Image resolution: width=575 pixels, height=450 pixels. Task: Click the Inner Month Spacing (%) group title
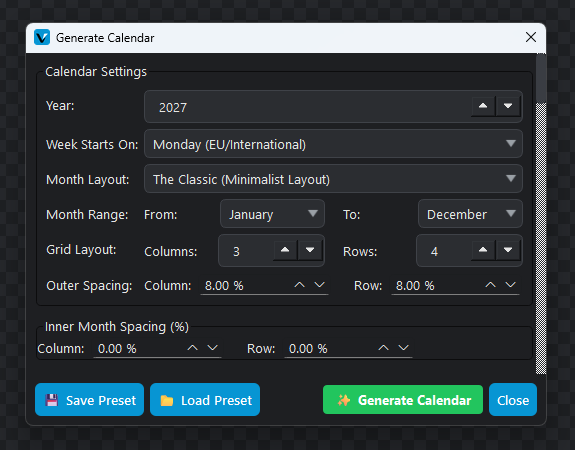coord(117,327)
